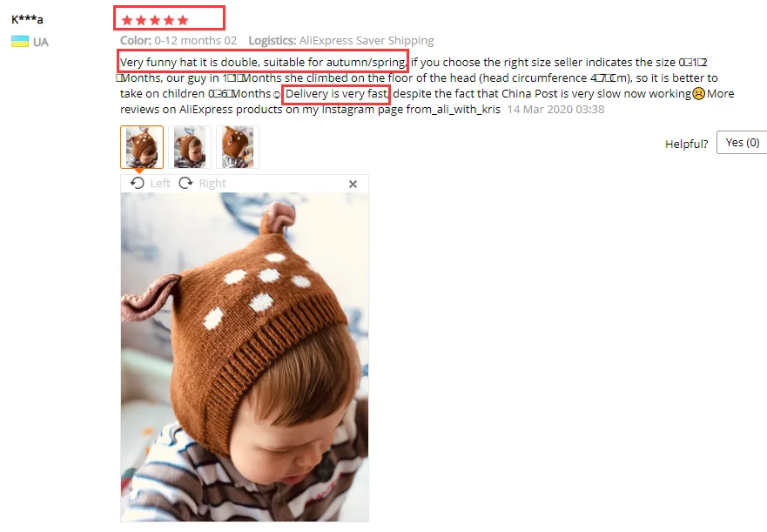This screenshot has height=532, width=767.
Task: Mark the review helpful with Yes (0)
Action: point(742,143)
